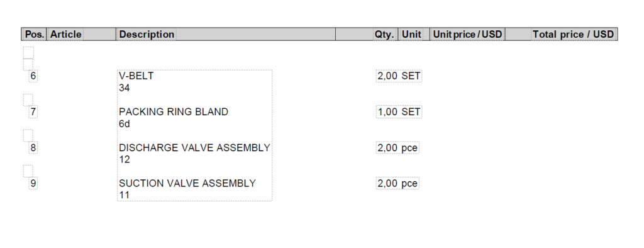Screen dimensions: 644x248
Task: Select the Unit price / USD header
Action: [x=467, y=35]
